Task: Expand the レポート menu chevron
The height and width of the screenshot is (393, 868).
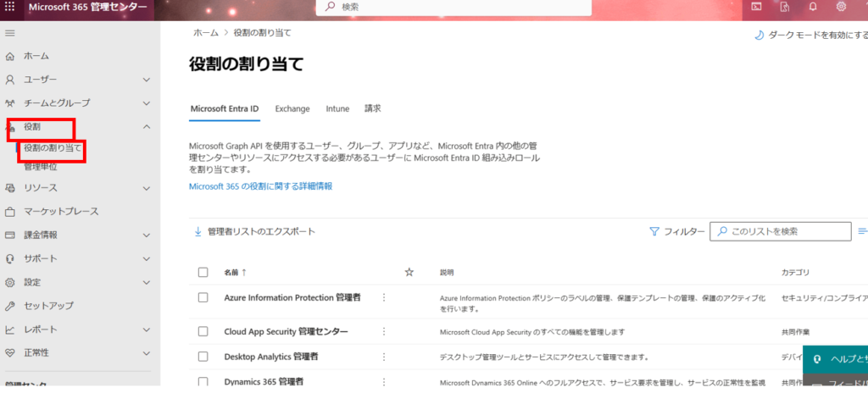Action: [x=147, y=329]
